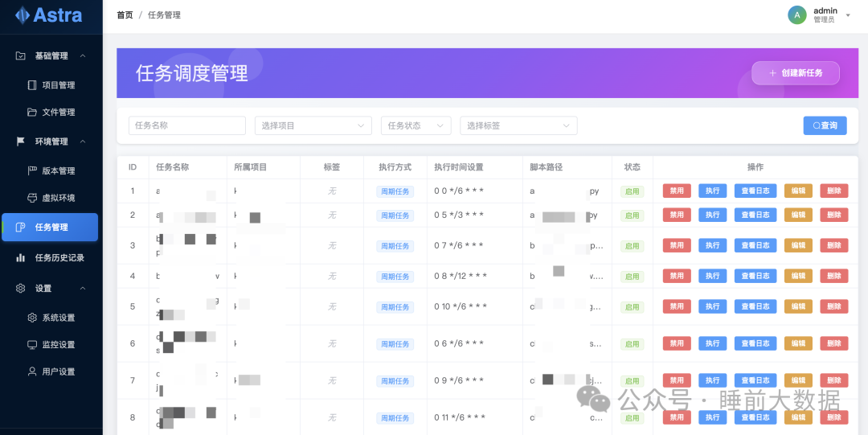868x435 pixels.
Task: View logs for task 5
Action: (x=755, y=306)
